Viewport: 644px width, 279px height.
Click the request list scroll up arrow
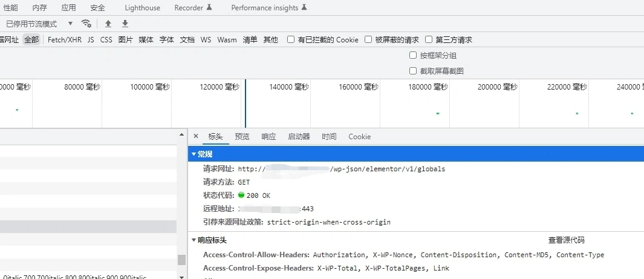[181, 134]
